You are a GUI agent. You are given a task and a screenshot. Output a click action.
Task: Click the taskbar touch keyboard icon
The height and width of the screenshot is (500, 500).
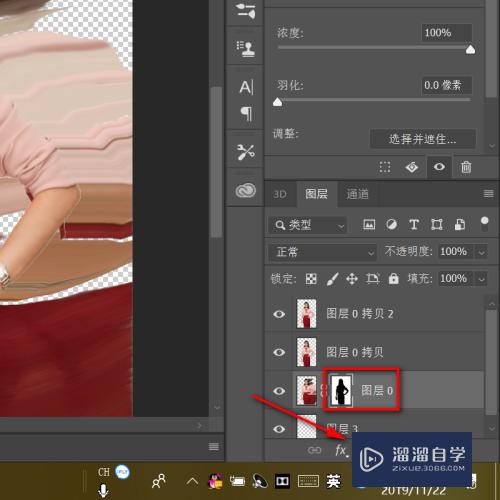pos(308,481)
